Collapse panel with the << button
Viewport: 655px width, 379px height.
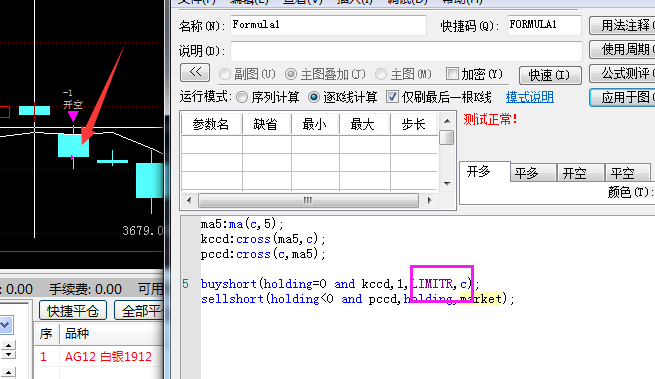[x=195, y=72]
